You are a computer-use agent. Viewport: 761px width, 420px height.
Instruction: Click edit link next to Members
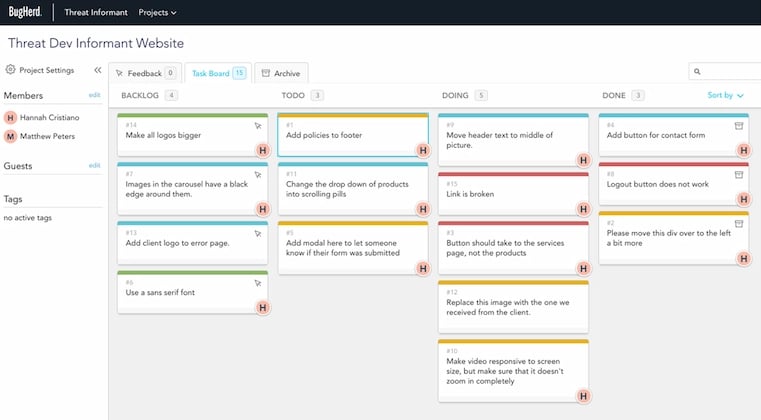(94, 95)
